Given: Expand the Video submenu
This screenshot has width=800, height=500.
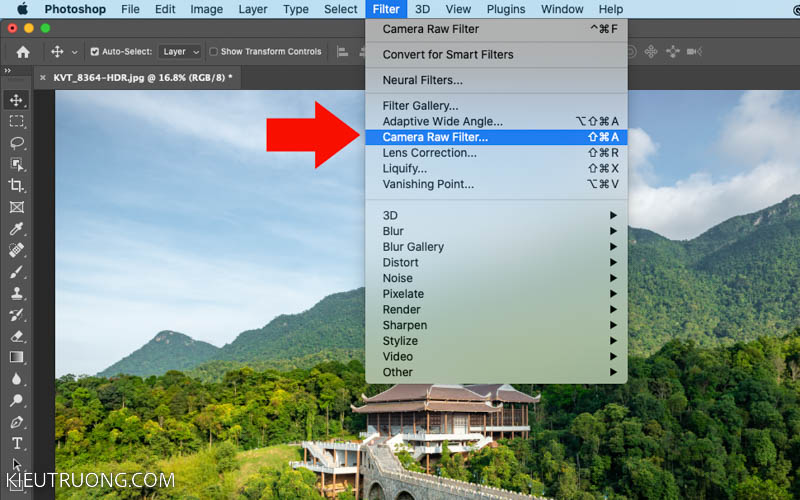Looking at the screenshot, I should [x=496, y=357].
